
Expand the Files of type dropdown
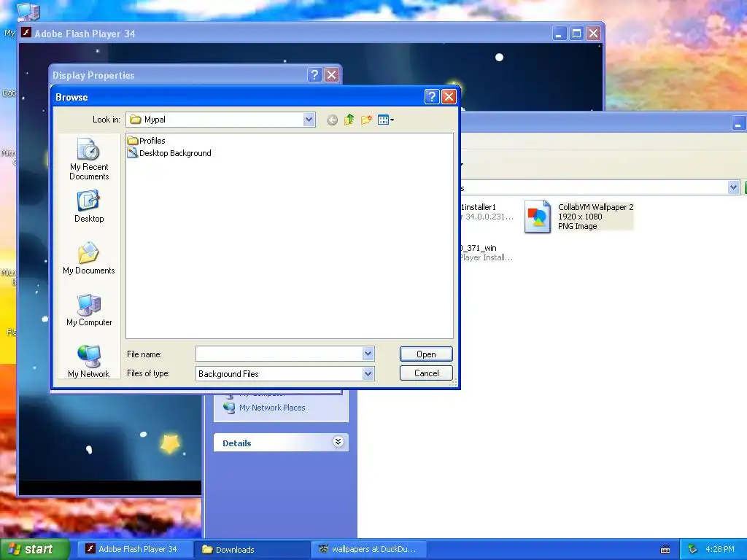368,374
